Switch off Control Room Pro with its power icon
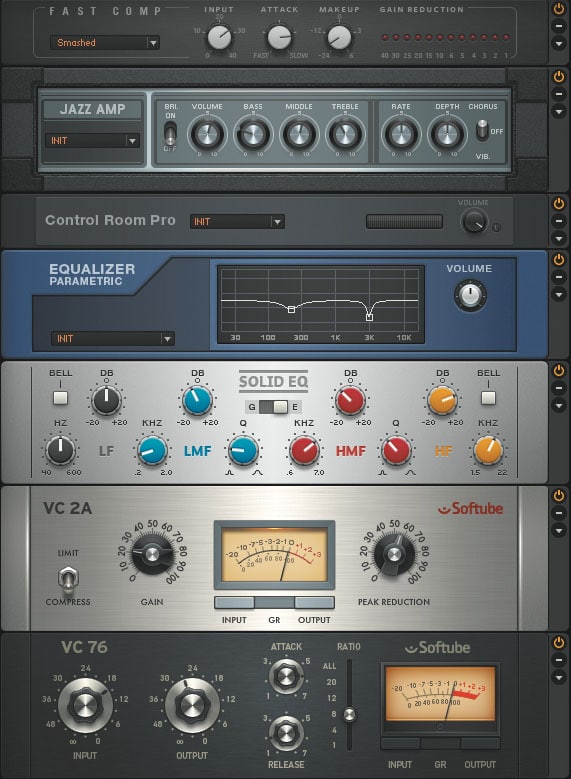This screenshot has width=571, height=779. (x=559, y=204)
